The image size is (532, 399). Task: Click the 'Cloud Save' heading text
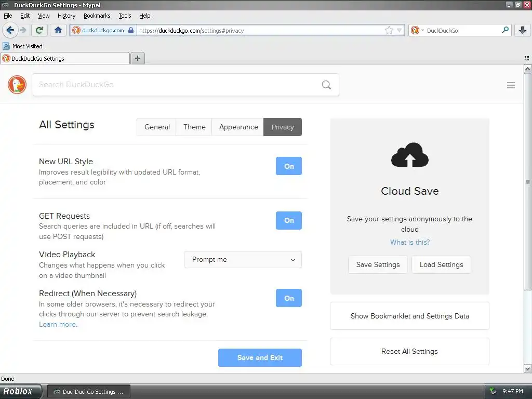coord(409,191)
